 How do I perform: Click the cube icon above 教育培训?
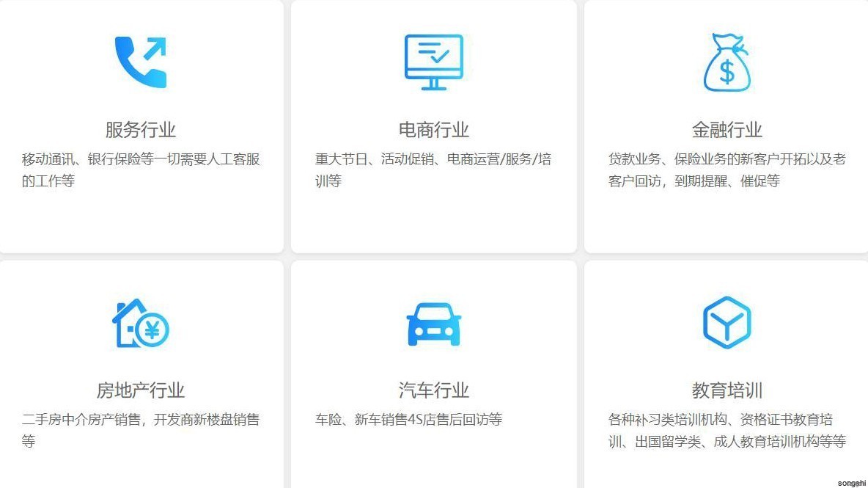[x=727, y=322]
